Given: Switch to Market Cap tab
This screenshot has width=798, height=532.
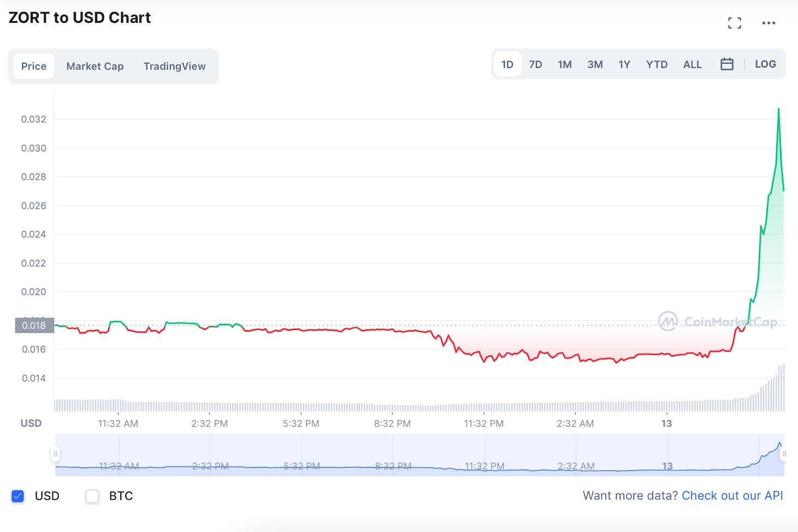Looking at the screenshot, I should (x=95, y=66).
